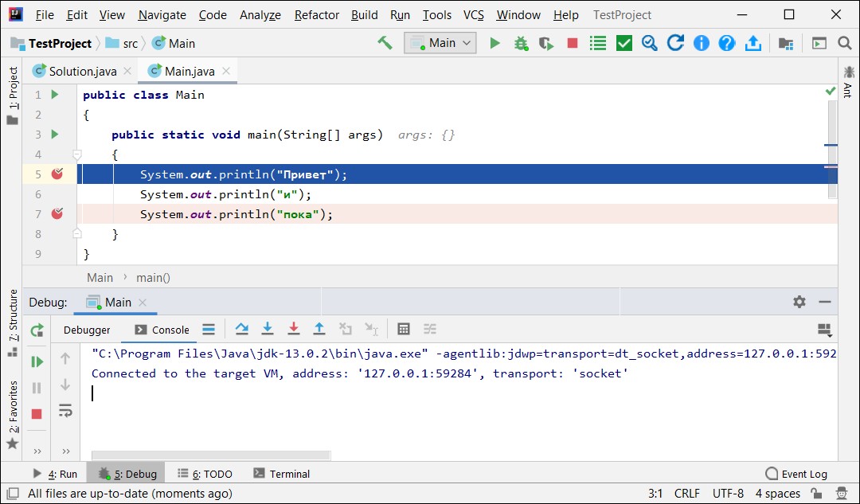Click the Build Project hammer icon
The image size is (860, 504).
[385, 43]
